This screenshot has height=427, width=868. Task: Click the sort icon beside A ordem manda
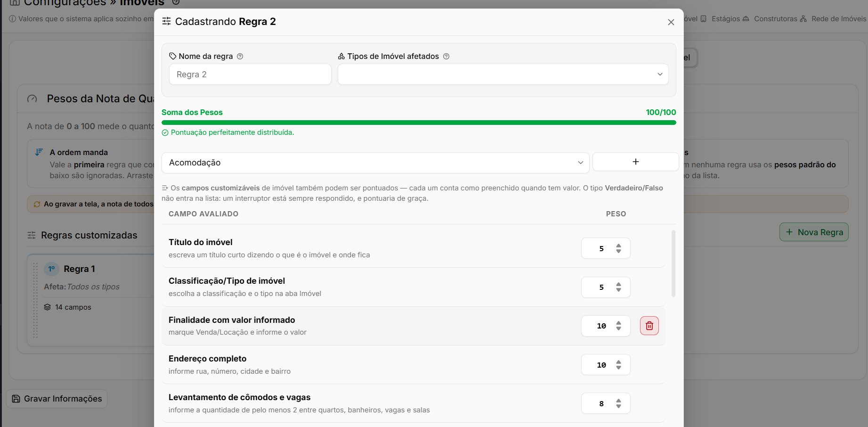pos(39,152)
